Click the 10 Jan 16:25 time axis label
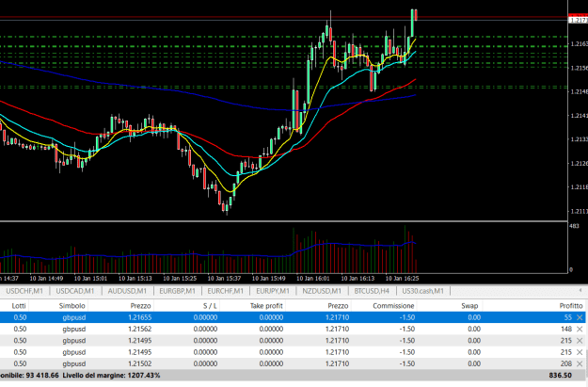 pyautogui.click(x=403, y=279)
